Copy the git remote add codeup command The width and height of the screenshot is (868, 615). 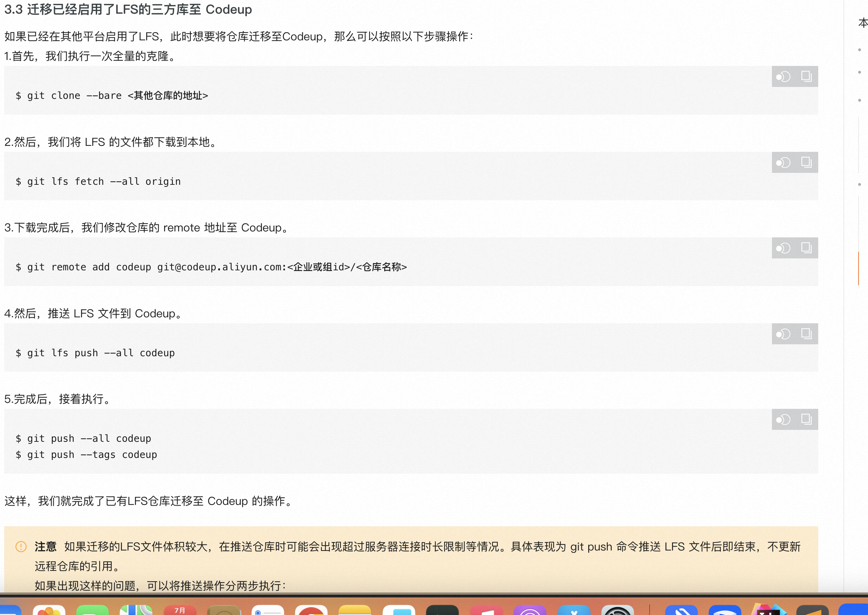point(806,248)
